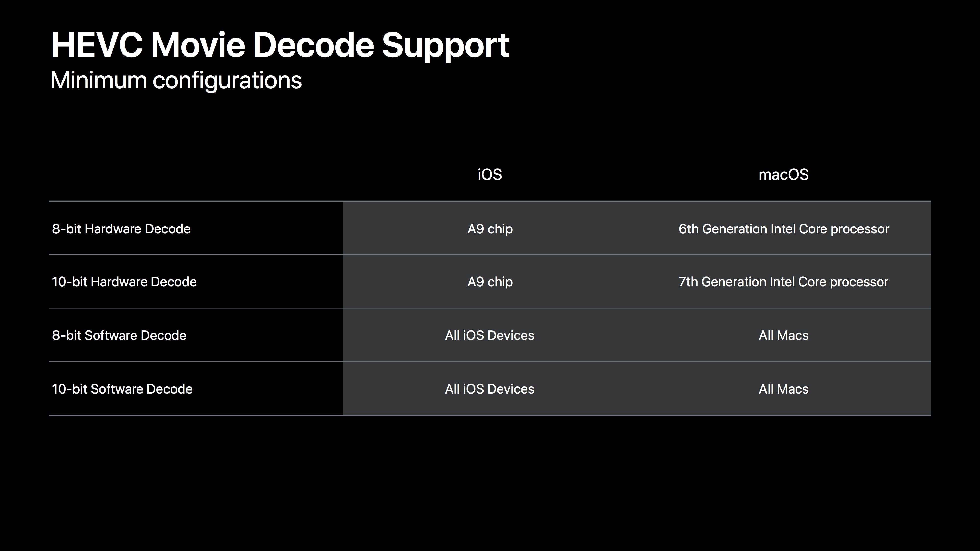Select A9 chip in 8-bit Hardware Decode row
The width and height of the screenshot is (980, 551).
[x=490, y=229]
